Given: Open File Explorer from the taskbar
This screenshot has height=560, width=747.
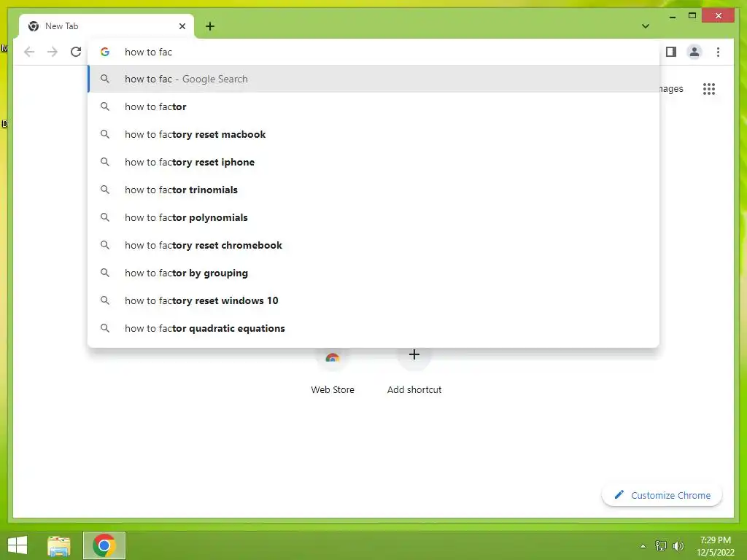Looking at the screenshot, I should [59, 545].
